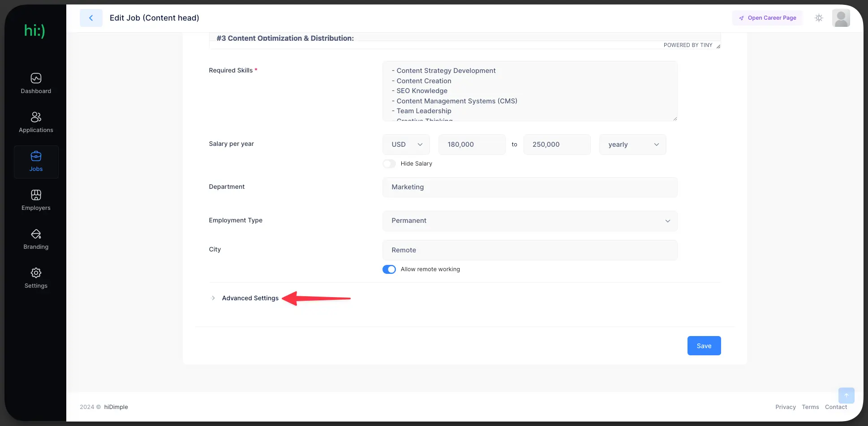
Task: Open the yearly salary period dropdown
Action: tap(632, 145)
